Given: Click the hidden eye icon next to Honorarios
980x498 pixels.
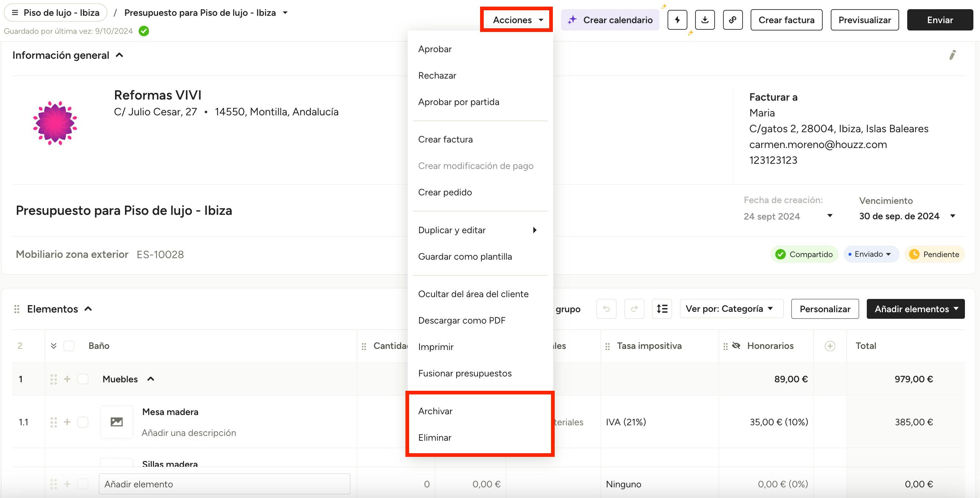Looking at the screenshot, I should point(736,346).
